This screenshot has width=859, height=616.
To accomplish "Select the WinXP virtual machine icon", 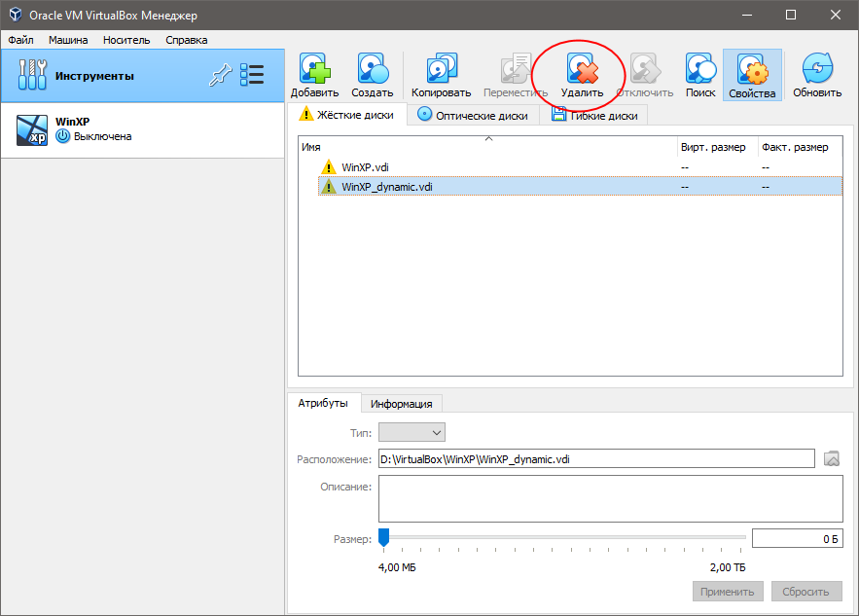I will point(32,129).
